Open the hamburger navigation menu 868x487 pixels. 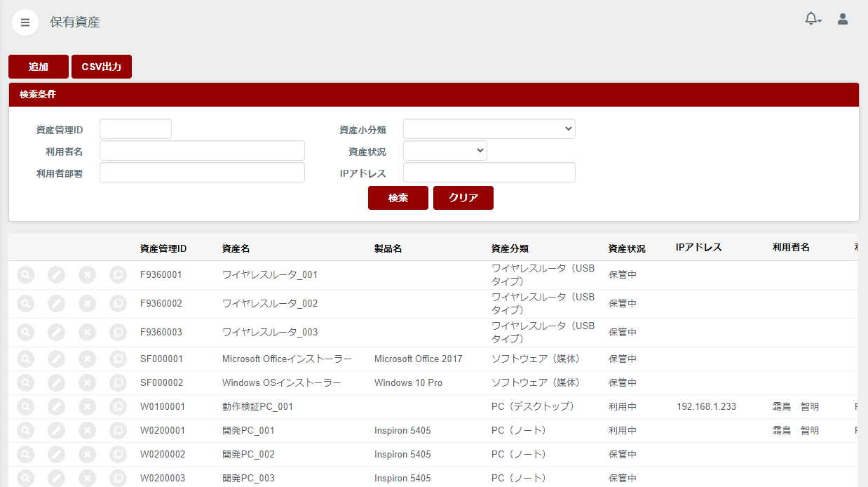tap(25, 22)
